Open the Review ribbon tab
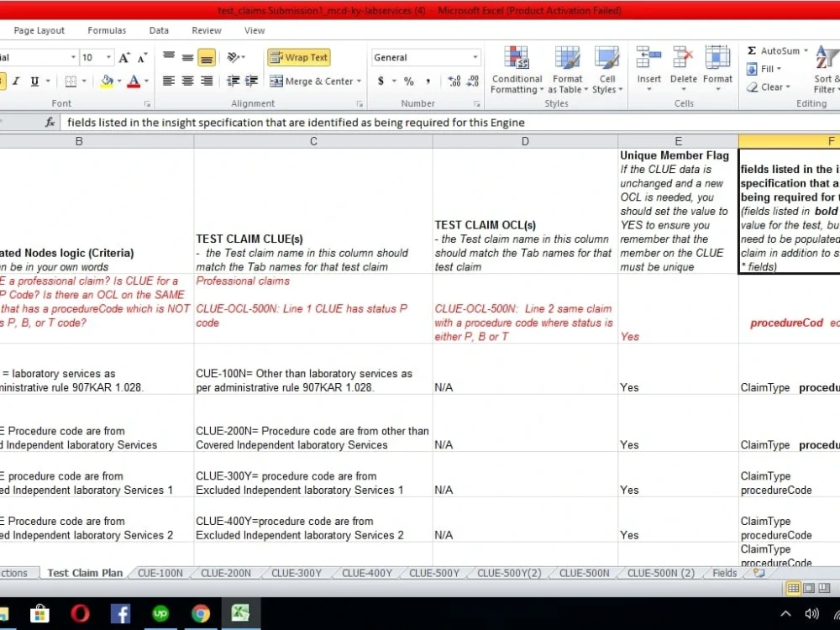840x630 pixels. [x=207, y=30]
